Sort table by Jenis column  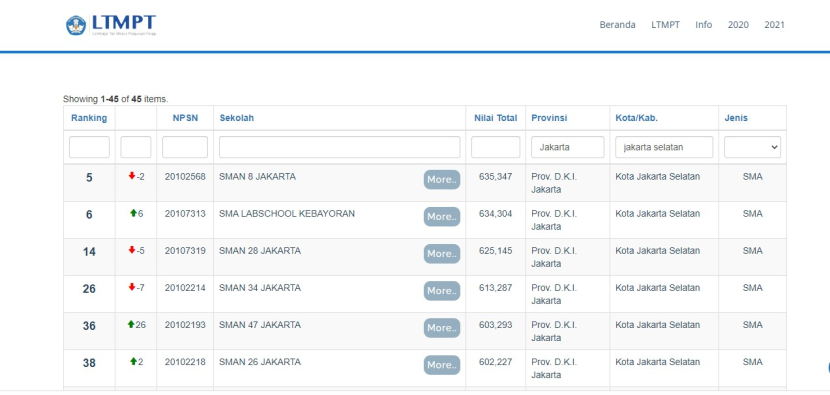coord(736,118)
